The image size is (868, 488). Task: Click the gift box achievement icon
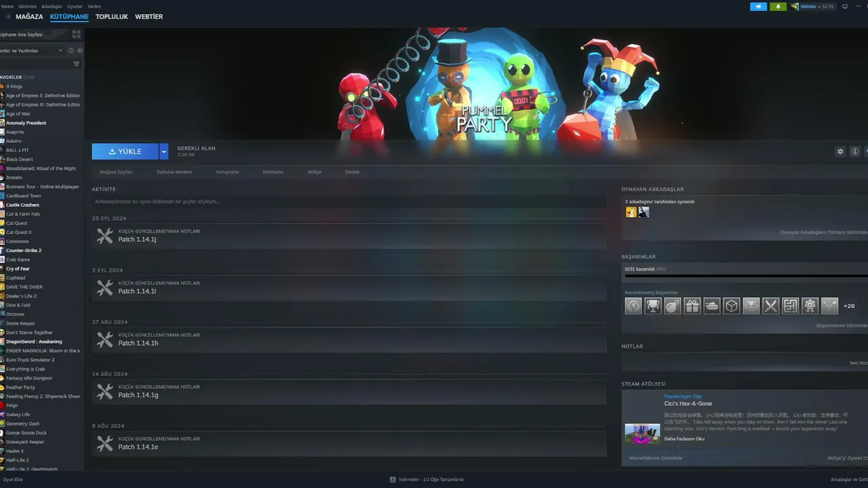click(692, 306)
